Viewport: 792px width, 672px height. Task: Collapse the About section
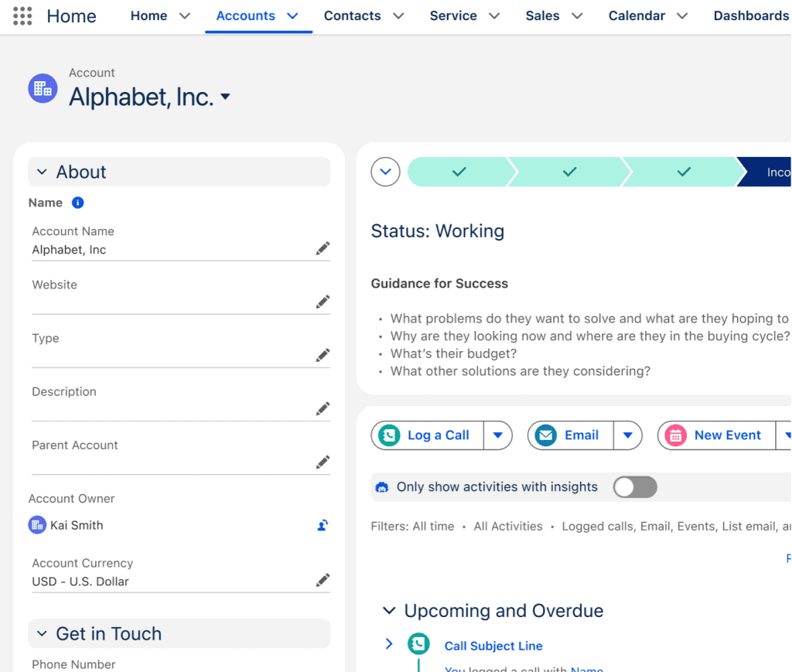click(x=42, y=172)
